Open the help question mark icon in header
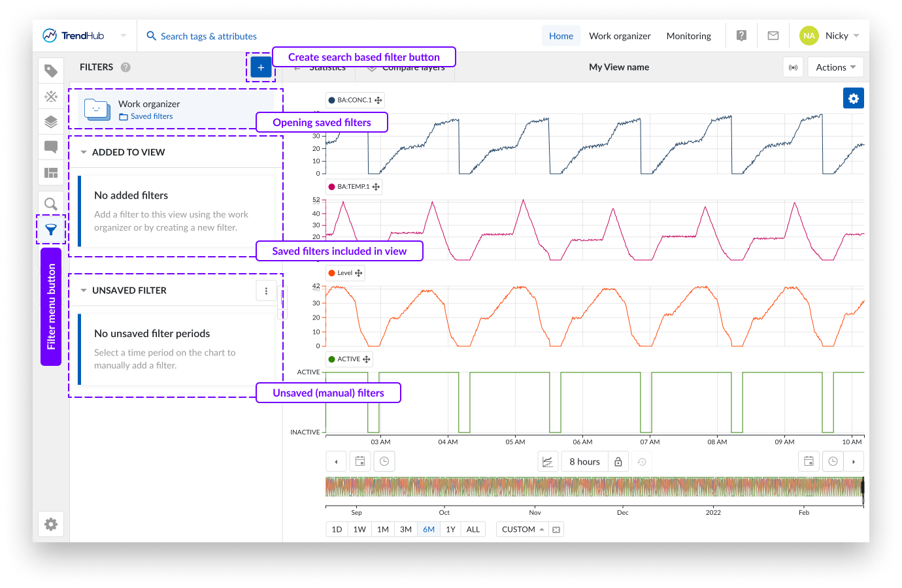Screen dimensions: 902x588 741,36
